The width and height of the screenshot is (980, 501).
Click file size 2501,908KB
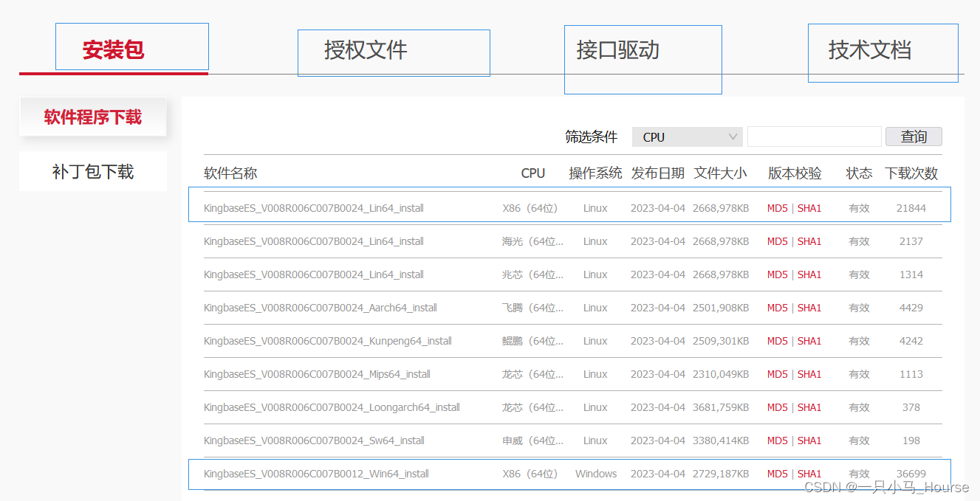coord(721,308)
